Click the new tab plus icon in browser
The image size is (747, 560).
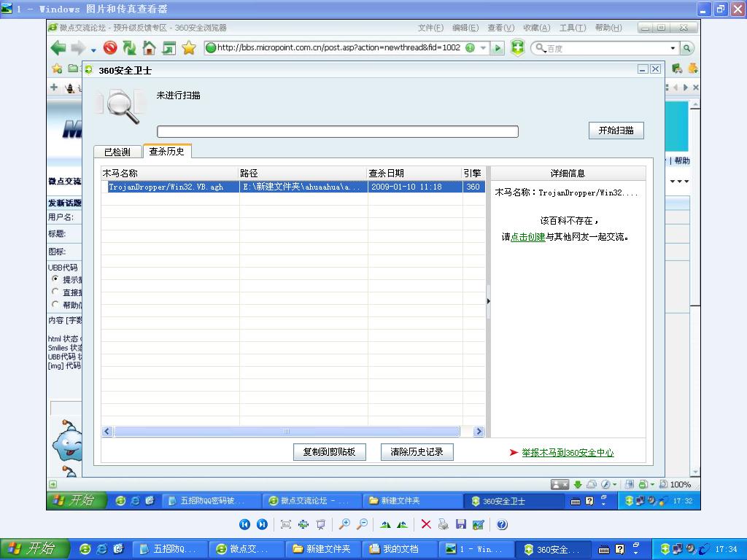[54, 87]
